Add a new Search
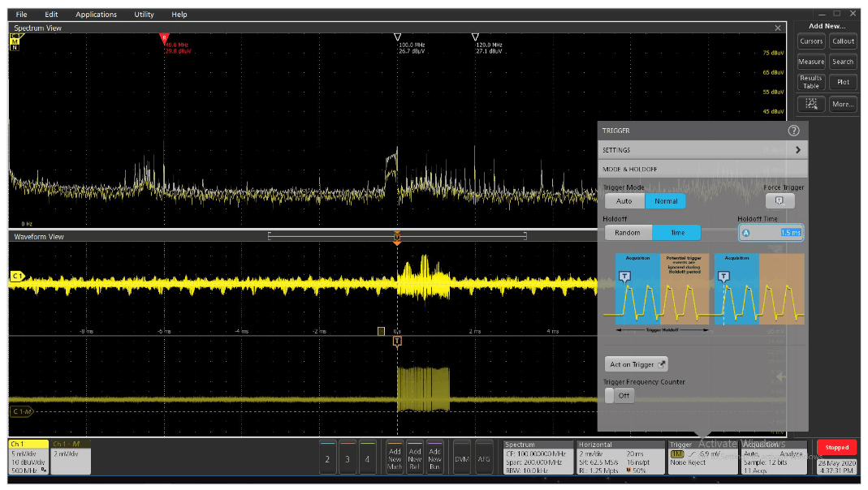 (x=844, y=61)
